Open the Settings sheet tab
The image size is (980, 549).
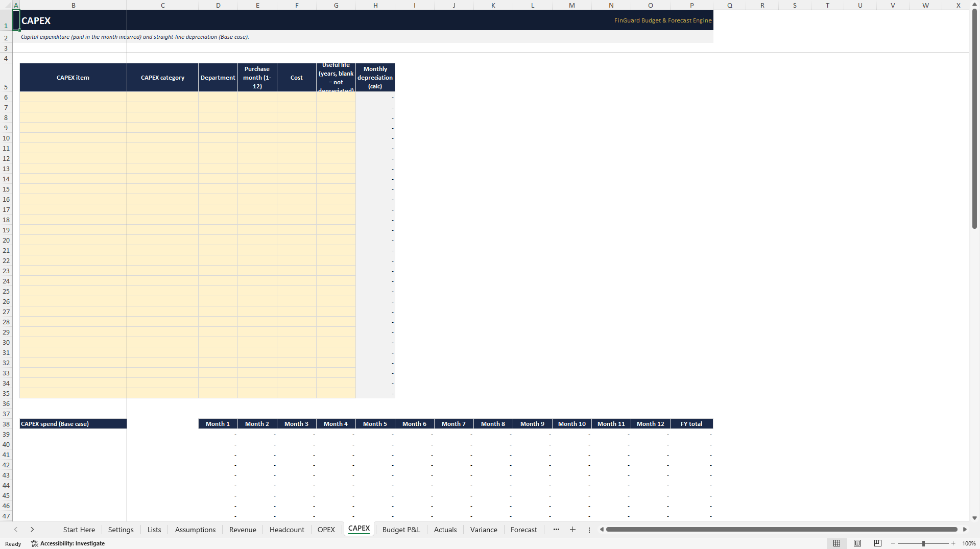(121, 530)
